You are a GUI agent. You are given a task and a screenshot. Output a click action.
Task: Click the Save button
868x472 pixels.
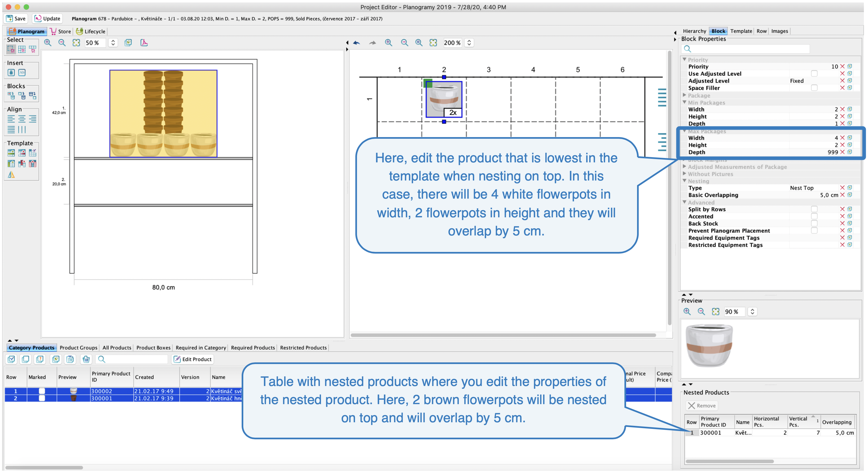(x=16, y=18)
